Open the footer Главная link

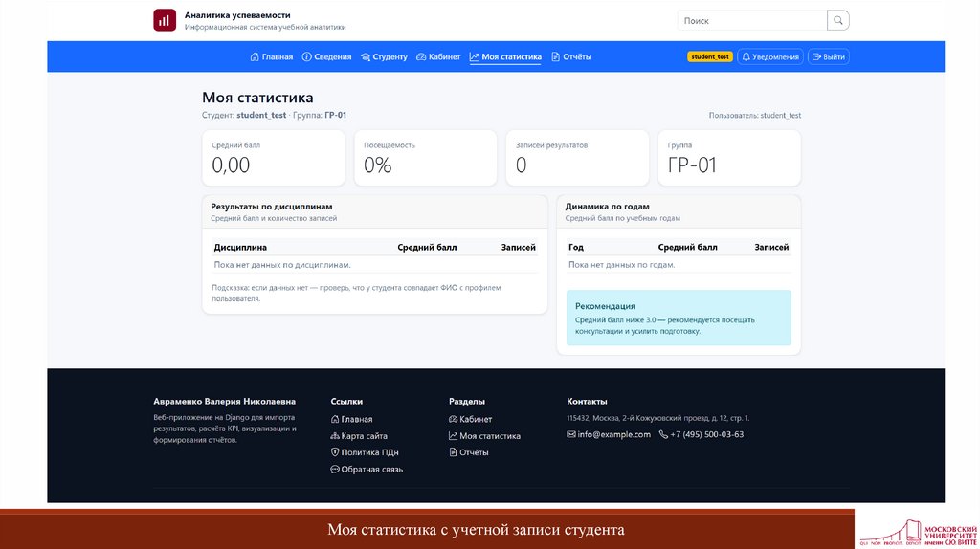tap(351, 419)
